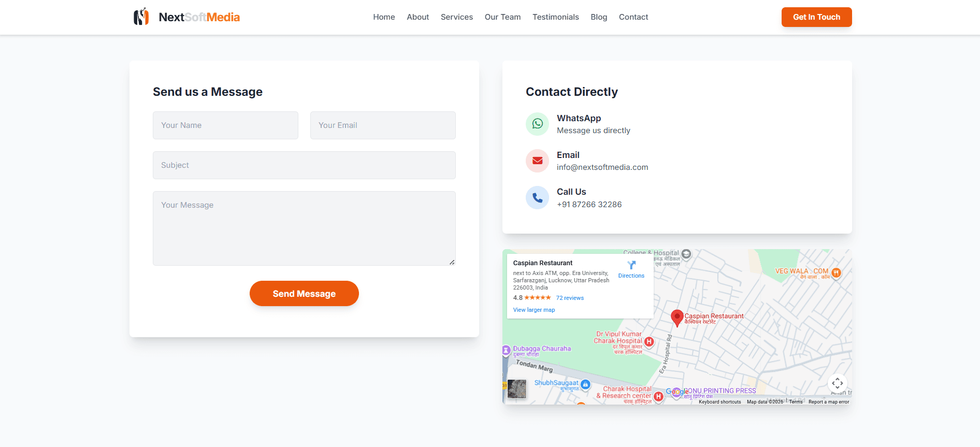Image resolution: width=980 pixels, height=447 pixels.
Task: Click into the Subject field
Action: (x=304, y=165)
